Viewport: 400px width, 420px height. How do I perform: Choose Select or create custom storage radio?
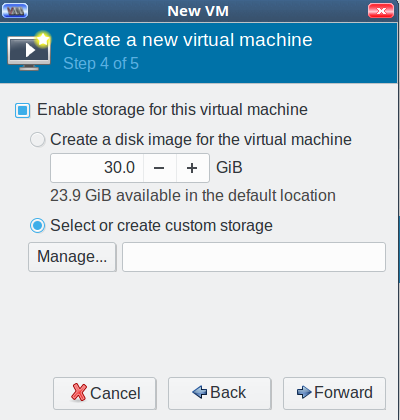37,226
